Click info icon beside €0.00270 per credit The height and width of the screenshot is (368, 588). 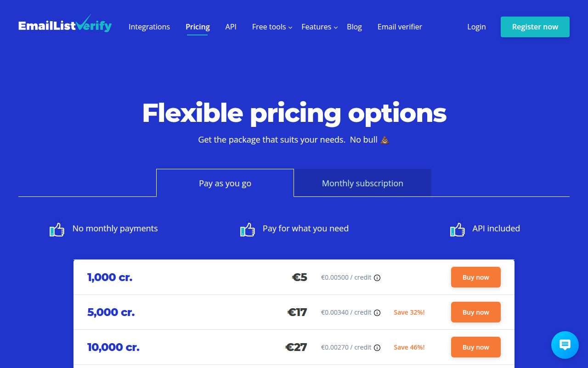[377, 348]
